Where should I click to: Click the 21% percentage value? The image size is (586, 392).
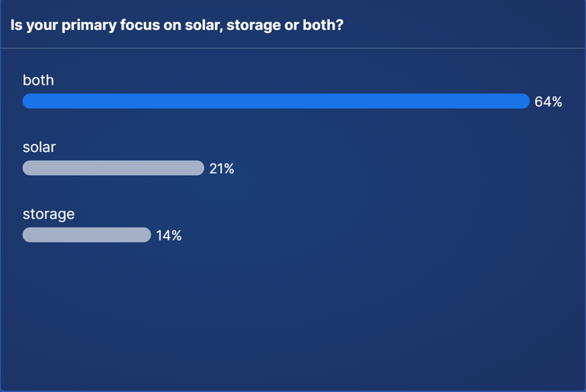point(222,168)
